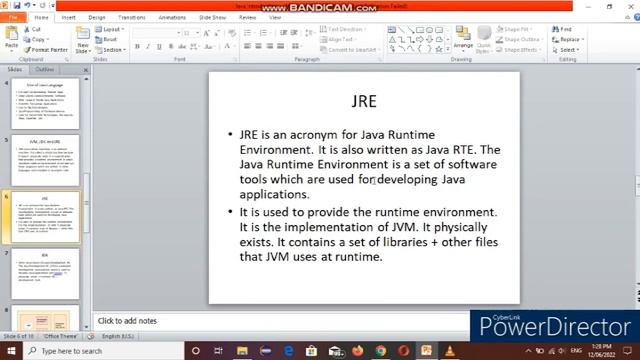
Task: Toggle bold formatting
Action: (x=137, y=47)
